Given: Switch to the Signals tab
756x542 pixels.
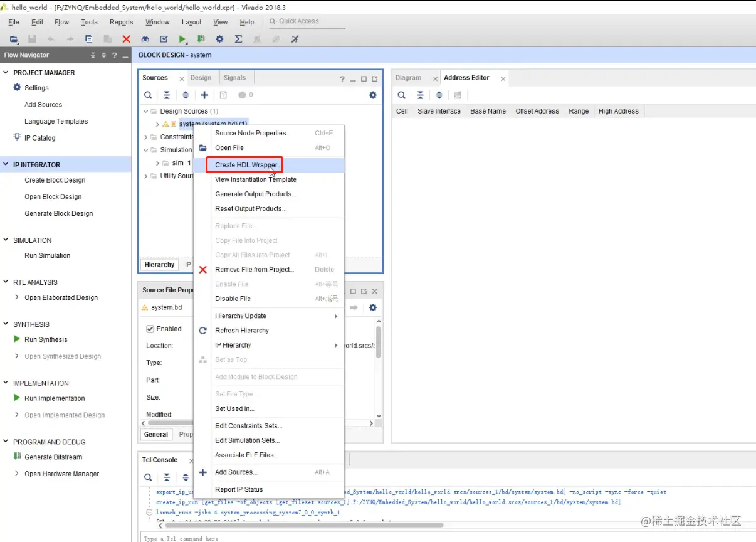Looking at the screenshot, I should point(235,78).
